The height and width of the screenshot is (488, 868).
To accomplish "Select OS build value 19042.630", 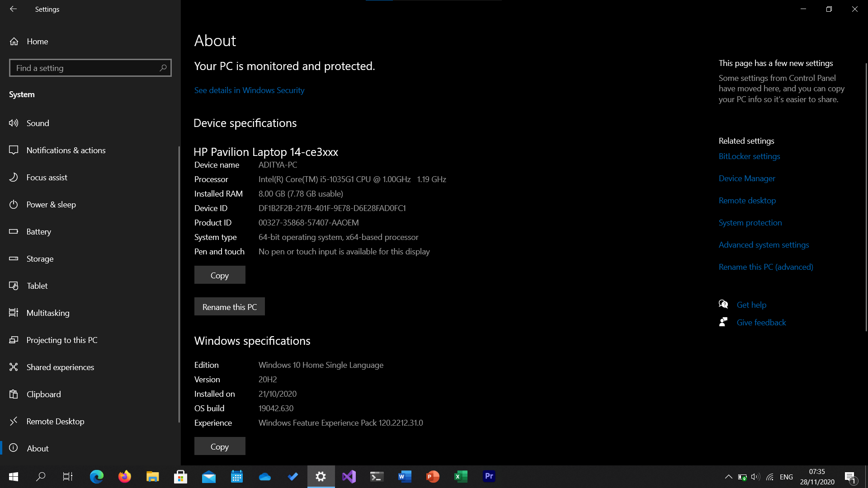I will pos(276,408).
